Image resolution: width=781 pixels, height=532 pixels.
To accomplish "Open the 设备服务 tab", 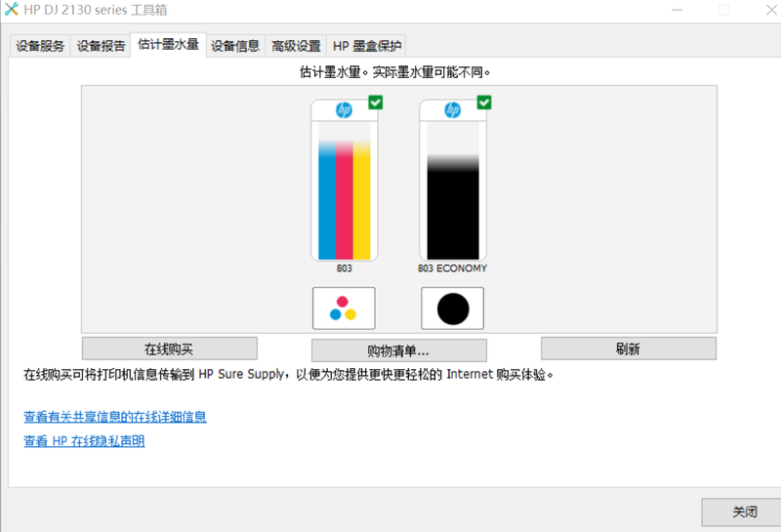I will 40,46.
